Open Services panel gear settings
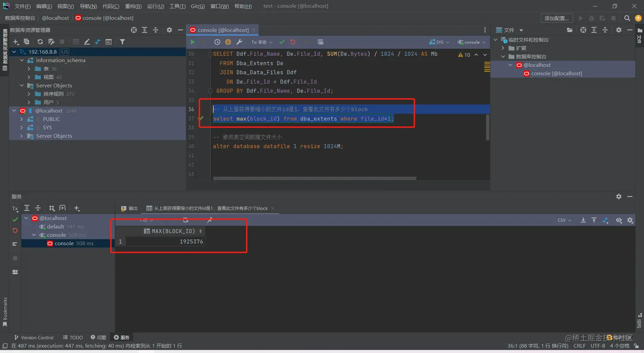Viewport: 644px width, 353px height. pyautogui.click(x=619, y=197)
